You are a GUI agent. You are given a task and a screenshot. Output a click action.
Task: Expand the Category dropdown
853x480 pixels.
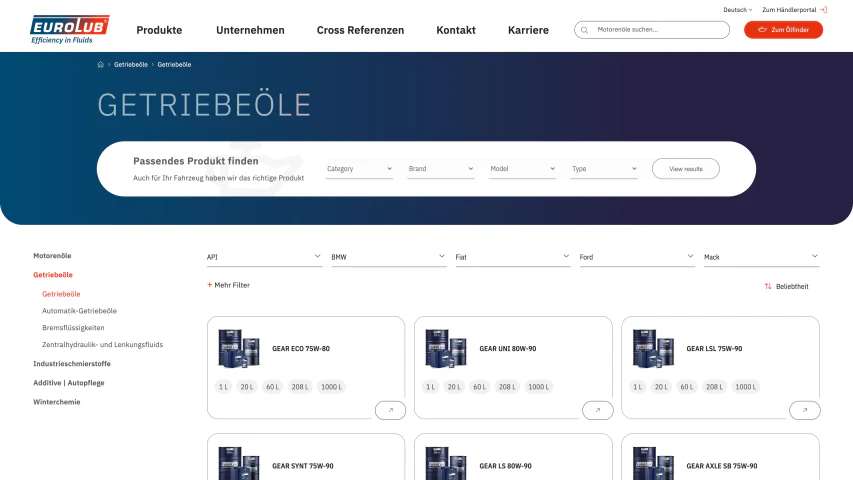(x=359, y=169)
